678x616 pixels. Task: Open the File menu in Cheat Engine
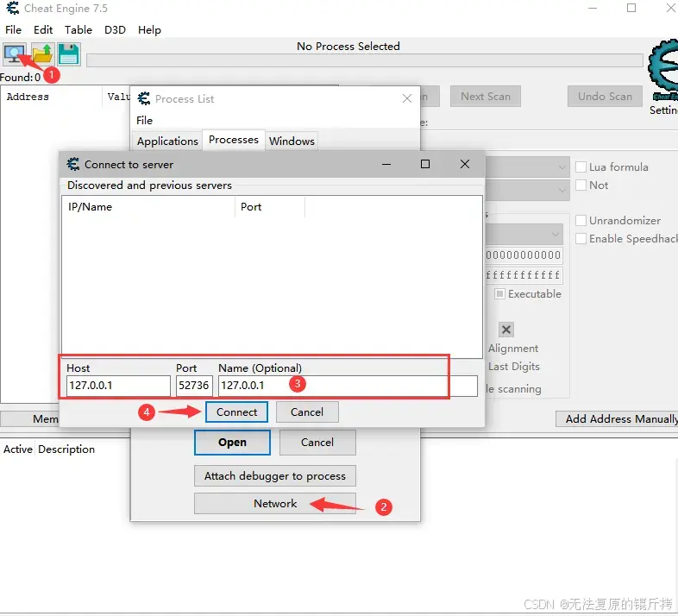tap(13, 30)
